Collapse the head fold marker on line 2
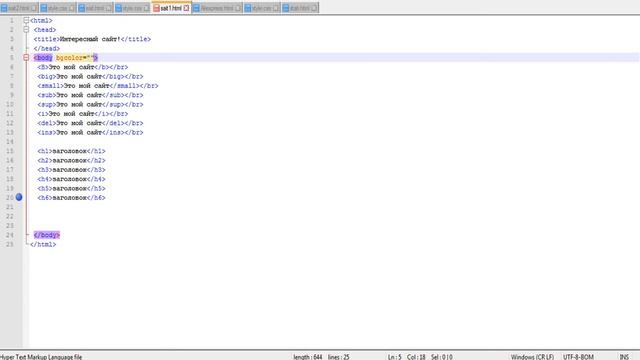The width and height of the screenshot is (640, 360). (x=26, y=29)
